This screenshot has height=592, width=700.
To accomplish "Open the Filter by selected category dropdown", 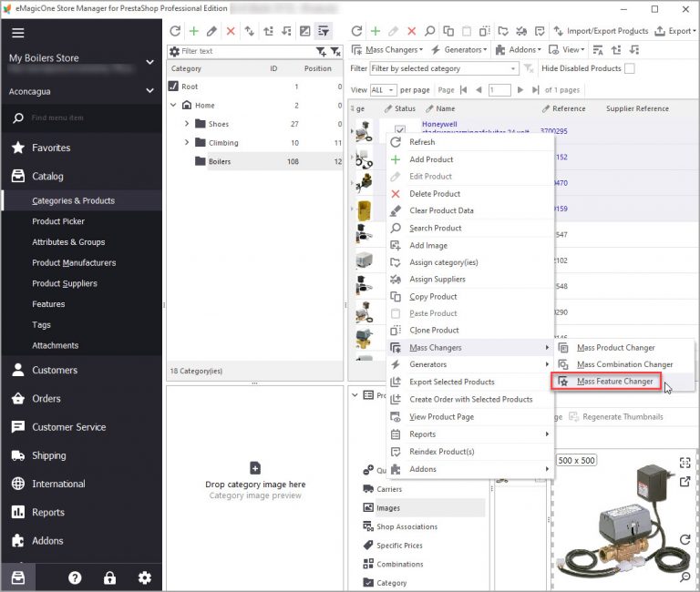I will point(444,68).
